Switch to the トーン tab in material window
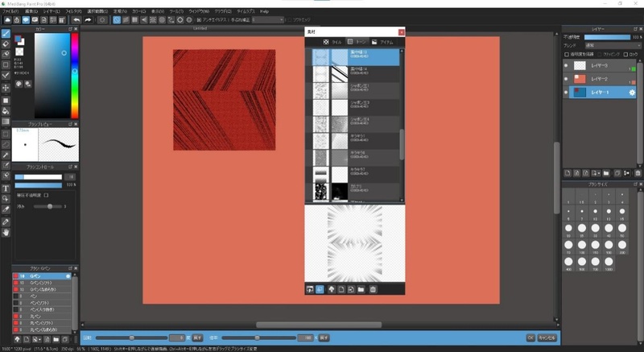644x352 pixels. coord(357,42)
